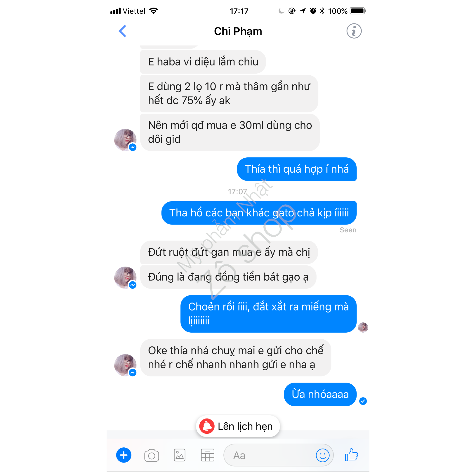Tap the 'Thía thì quá hợp í nhá' bubble
The image size is (476, 476).
coord(297,169)
